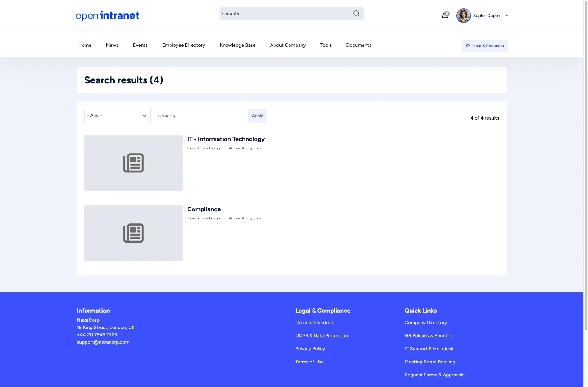Screen dimensions: 588x387
Task: Click the +44 20 7946 0123 phone number
Action: tap(97, 335)
